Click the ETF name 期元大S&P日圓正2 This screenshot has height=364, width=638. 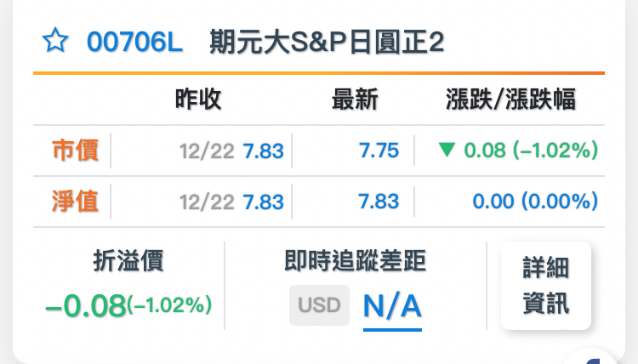coord(327,42)
